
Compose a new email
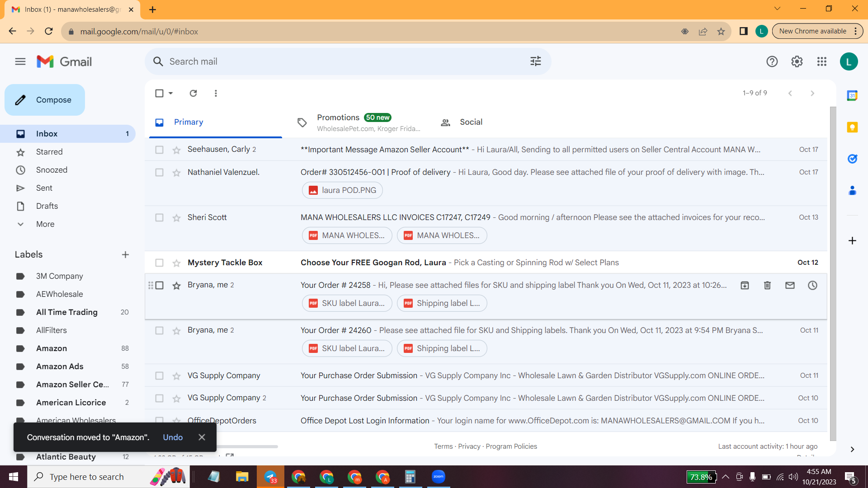[x=45, y=100]
